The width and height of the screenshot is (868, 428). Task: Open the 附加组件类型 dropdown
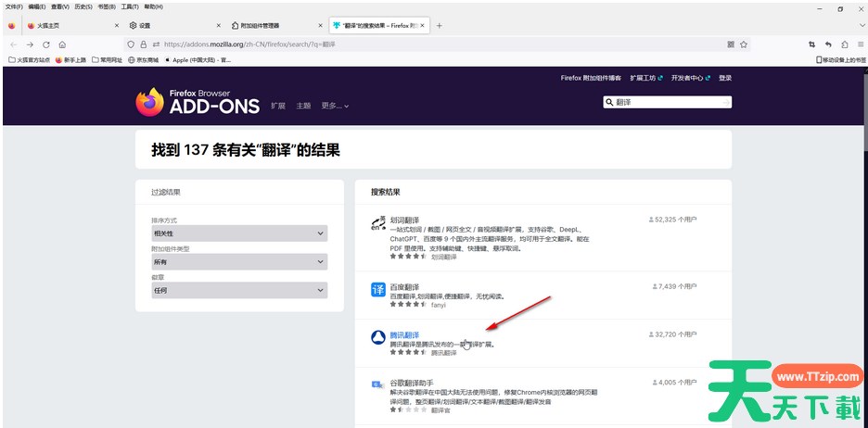click(239, 262)
